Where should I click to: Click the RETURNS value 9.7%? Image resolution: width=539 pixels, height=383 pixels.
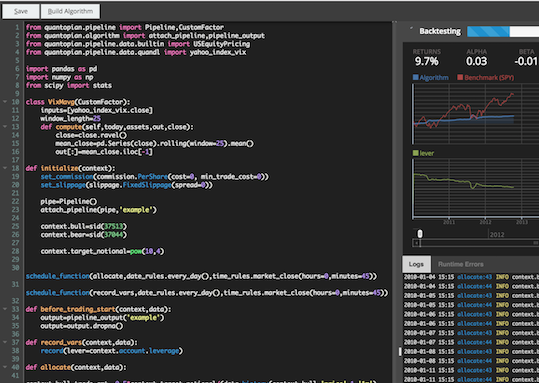click(x=427, y=62)
